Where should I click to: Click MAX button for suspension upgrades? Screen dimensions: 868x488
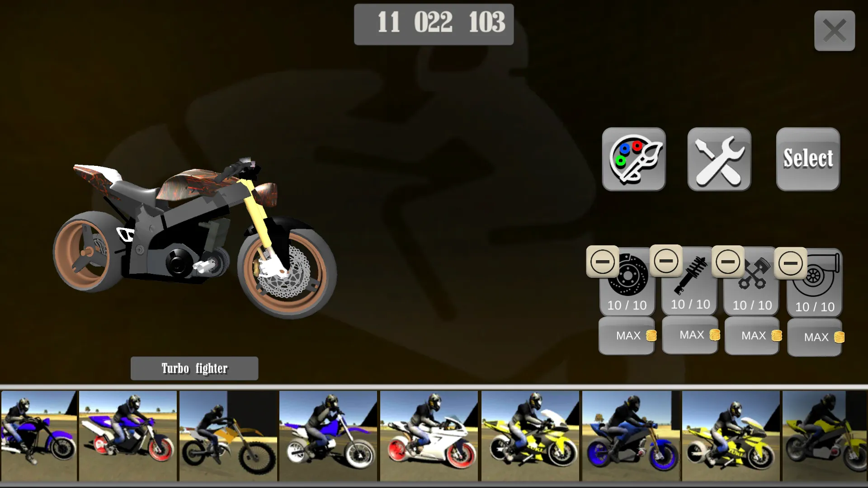point(690,335)
